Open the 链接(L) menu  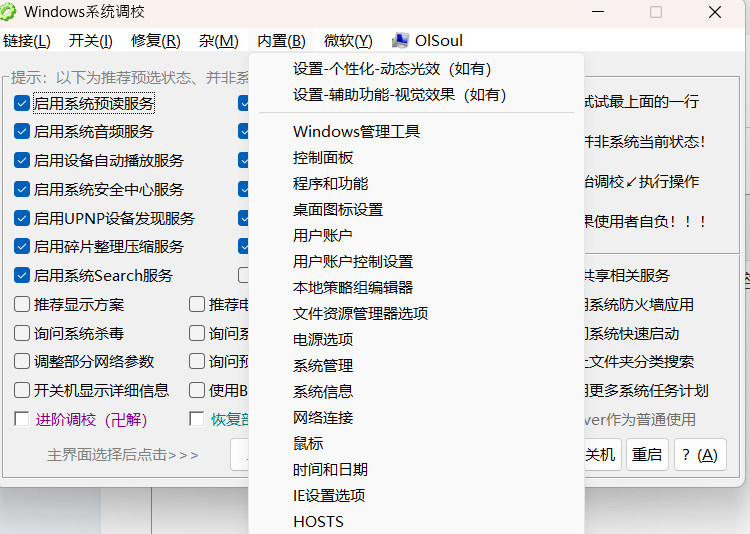coord(27,41)
